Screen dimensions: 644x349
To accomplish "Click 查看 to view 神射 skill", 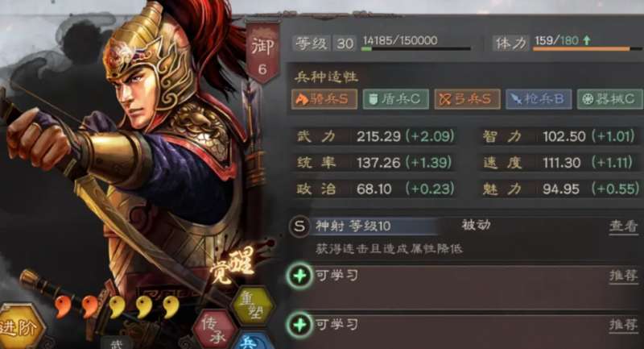I will (623, 226).
